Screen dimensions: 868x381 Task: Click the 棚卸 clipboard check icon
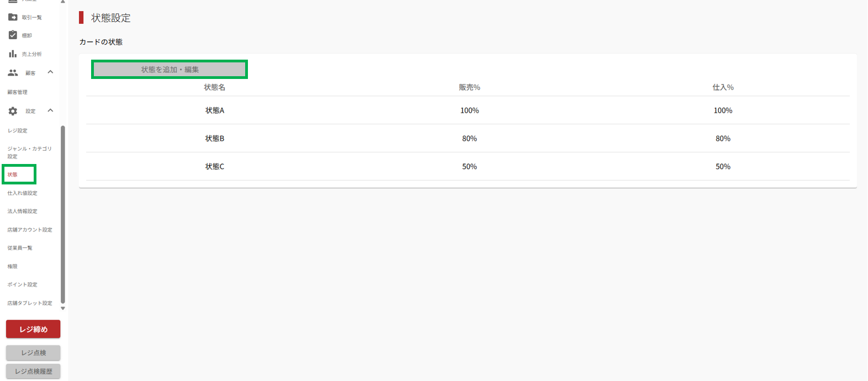[13, 35]
